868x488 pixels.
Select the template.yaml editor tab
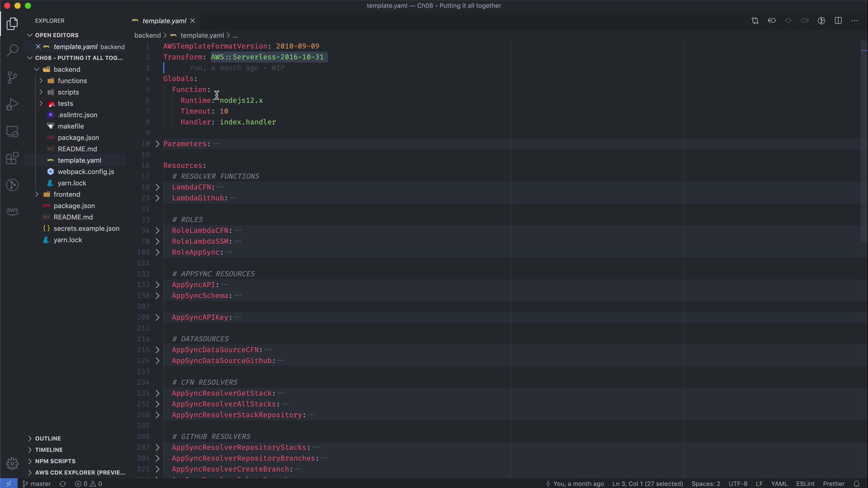pos(164,21)
